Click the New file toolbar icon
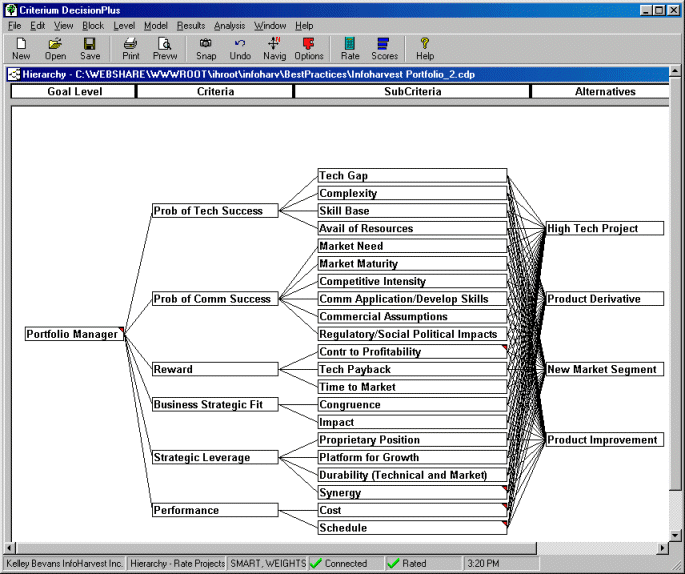This screenshot has height=574, width=685. coord(21,48)
